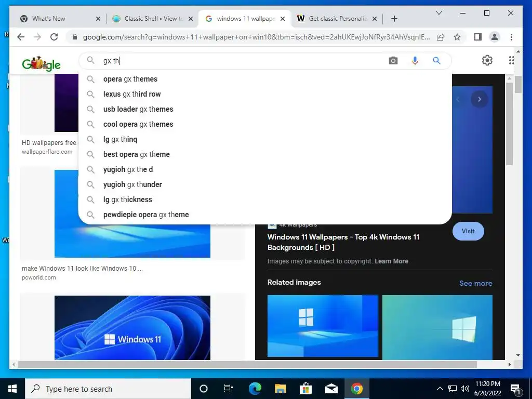Open a new tab with the plus button
Screen dimensions: 532x399
pyautogui.click(x=394, y=19)
